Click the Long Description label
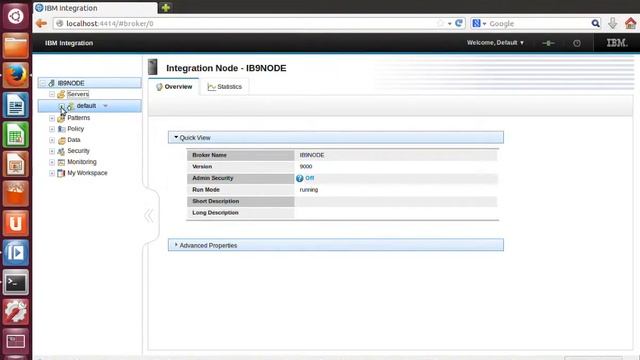Viewport: 640px width, 360px height. [x=215, y=213]
